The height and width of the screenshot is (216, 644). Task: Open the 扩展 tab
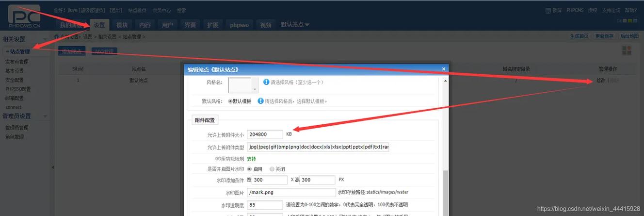pos(212,25)
